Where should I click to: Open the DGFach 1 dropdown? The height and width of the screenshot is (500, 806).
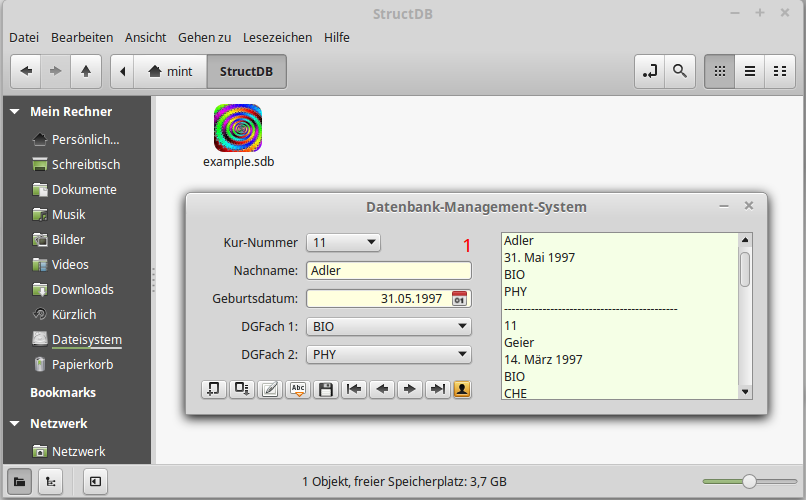[x=388, y=326]
